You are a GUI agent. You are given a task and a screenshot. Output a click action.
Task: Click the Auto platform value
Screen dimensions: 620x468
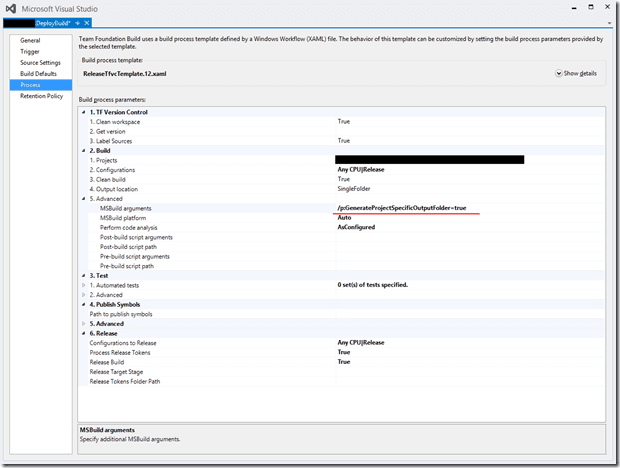[x=344, y=218]
